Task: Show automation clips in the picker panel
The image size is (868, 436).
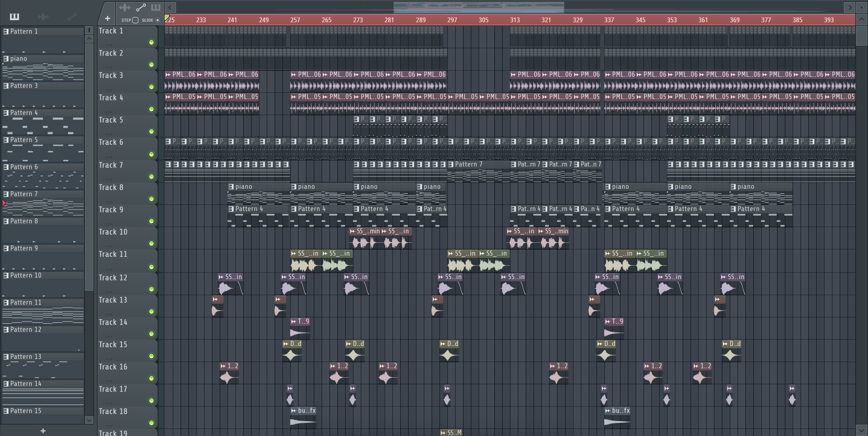Action: [x=72, y=17]
